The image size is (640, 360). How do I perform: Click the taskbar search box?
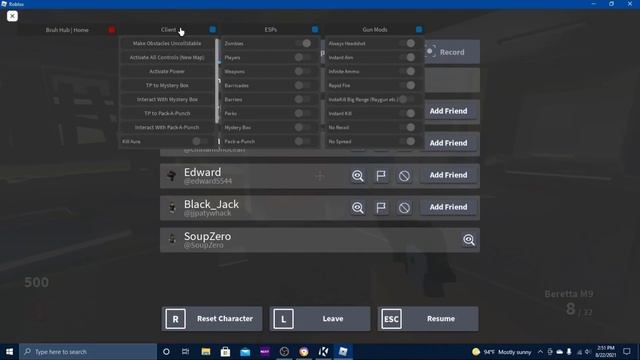(x=88, y=351)
